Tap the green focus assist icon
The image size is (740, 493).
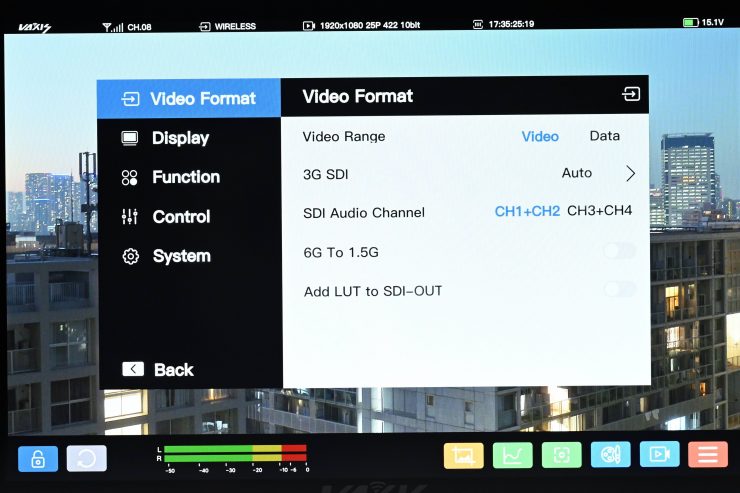point(561,455)
